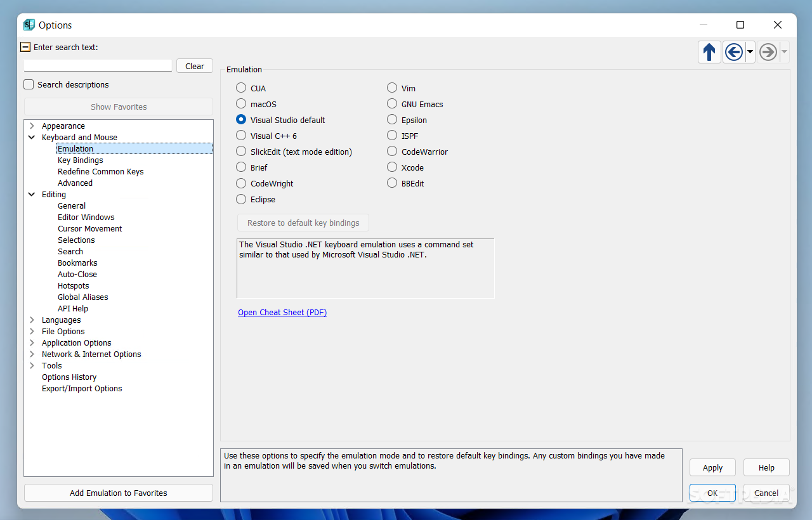Expand the File Options node
The height and width of the screenshot is (520, 812).
click(x=32, y=332)
